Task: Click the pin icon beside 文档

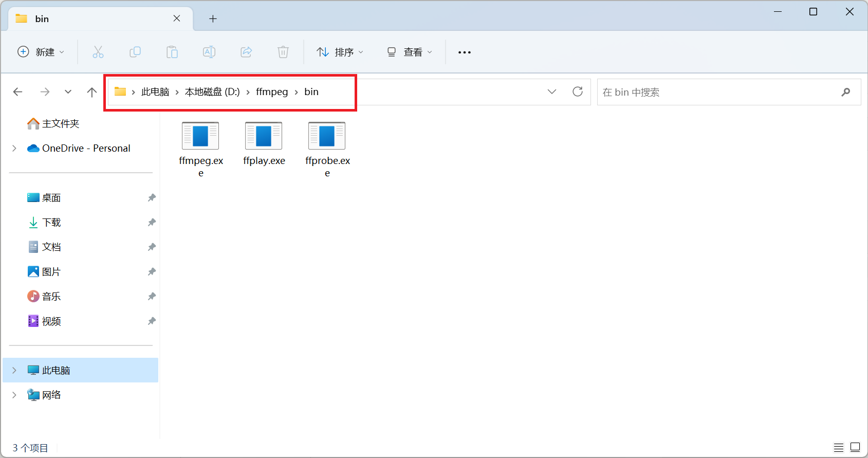Action: click(152, 247)
